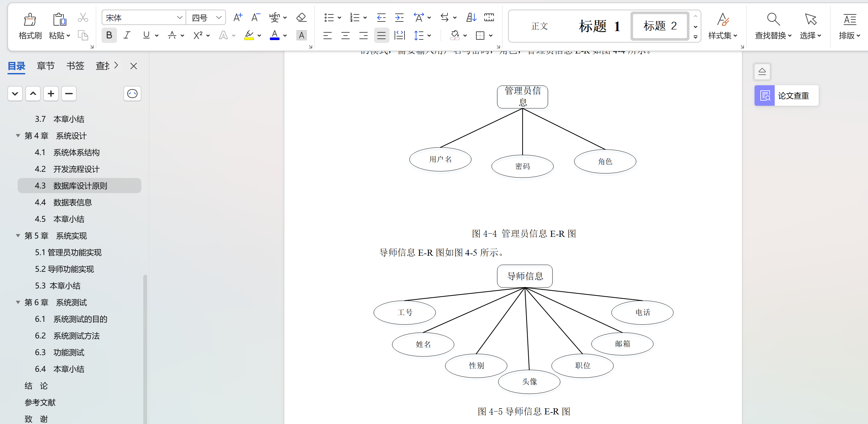Toggle Italic formatting
868x424 pixels.
pos(127,35)
